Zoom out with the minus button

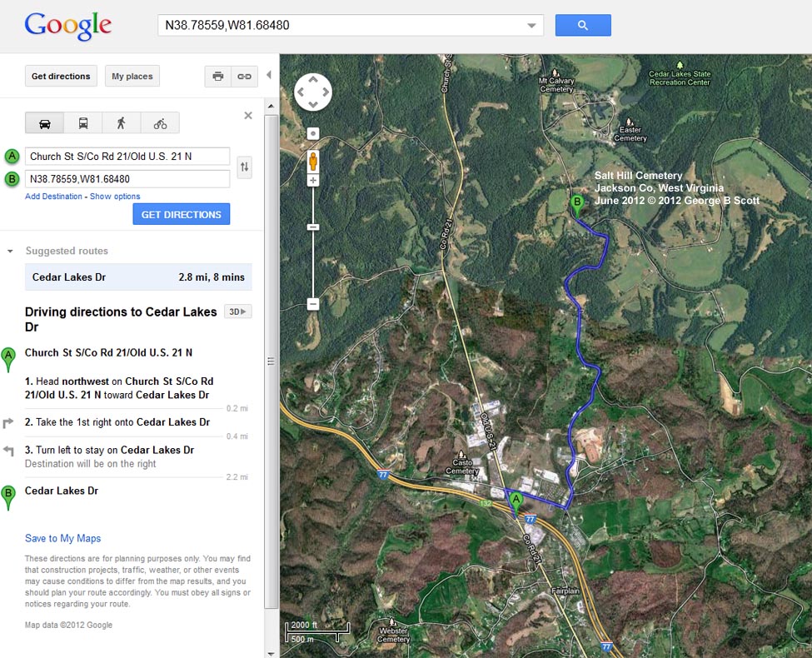[x=313, y=304]
